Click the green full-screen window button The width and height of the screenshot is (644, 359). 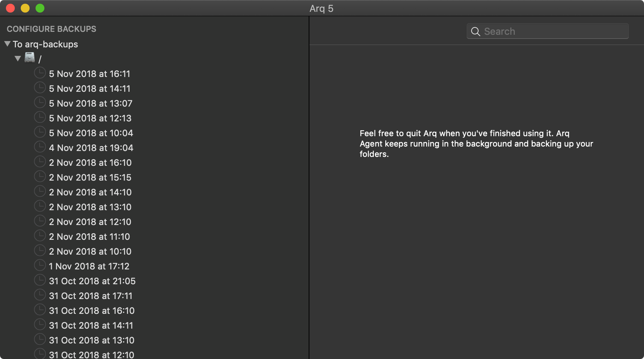pyautogui.click(x=40, y=8)
